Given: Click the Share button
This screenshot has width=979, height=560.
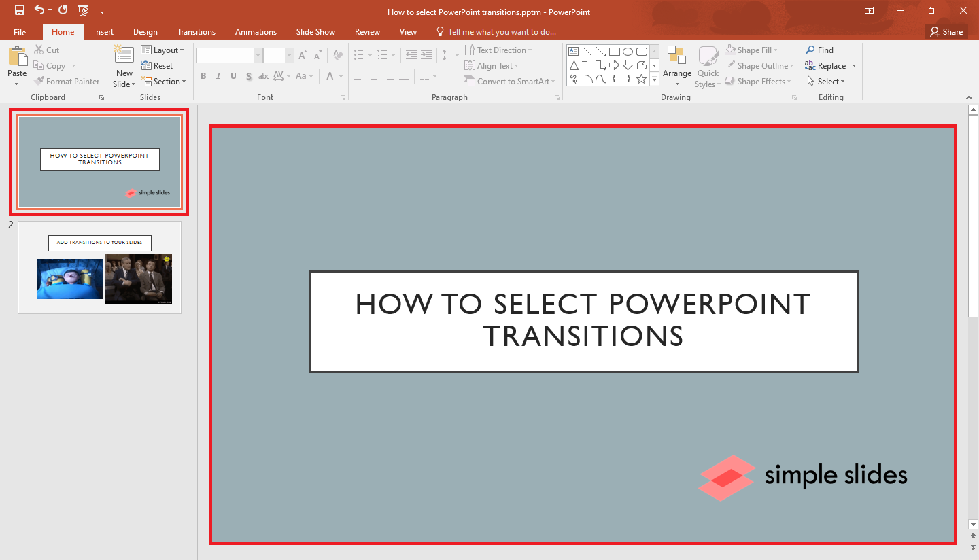Looking at the screenshot, I should pos(946,31).
